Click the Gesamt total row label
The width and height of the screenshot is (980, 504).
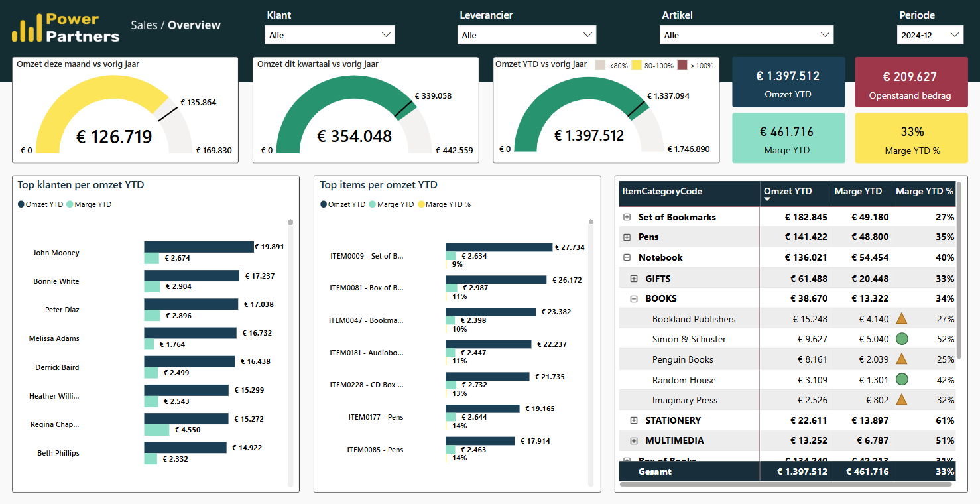pyautogui.click(x=655, y=472)
